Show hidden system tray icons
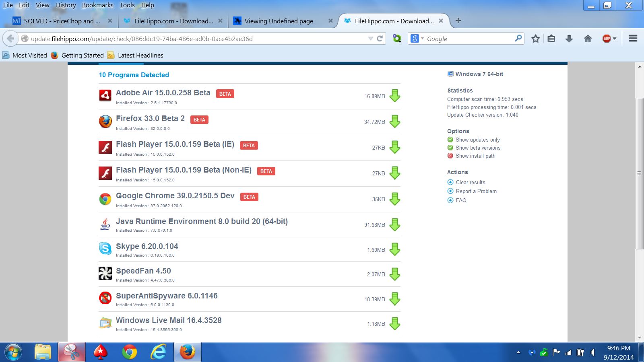 pyautogui.click(x=518, y=352)
